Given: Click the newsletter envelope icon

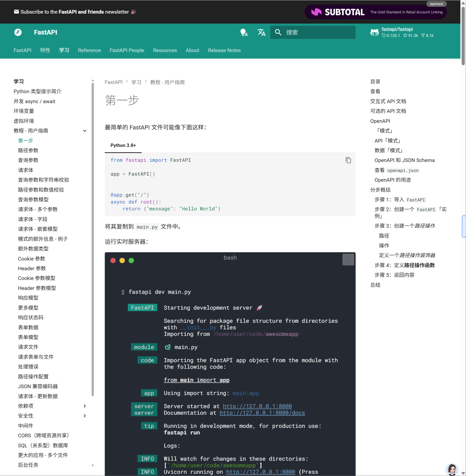Looking at the screenshot, I should coord(16,12).
